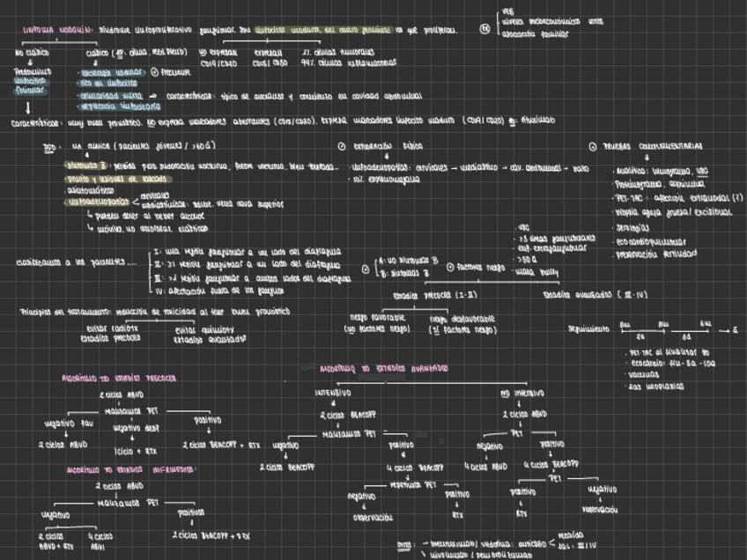Click the highlighted "Linfadenopatías" under the clinic section
Screen dimensions: 747x560
pyautogui.click(x=91, y=202)
